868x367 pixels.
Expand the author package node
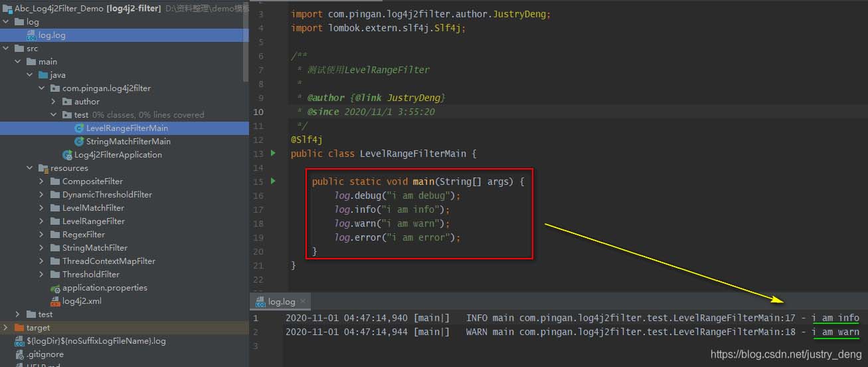point(54,102)
